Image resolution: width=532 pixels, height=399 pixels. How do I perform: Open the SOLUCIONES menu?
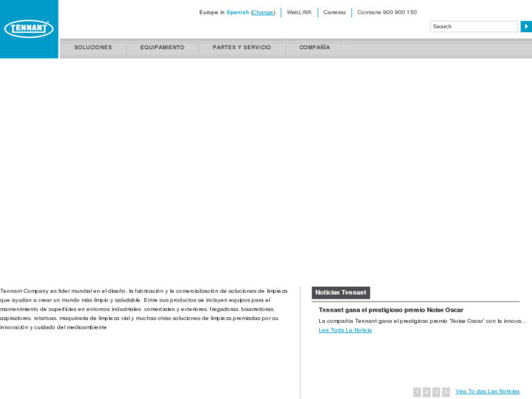pyautogui.click(x=93, y=48)
